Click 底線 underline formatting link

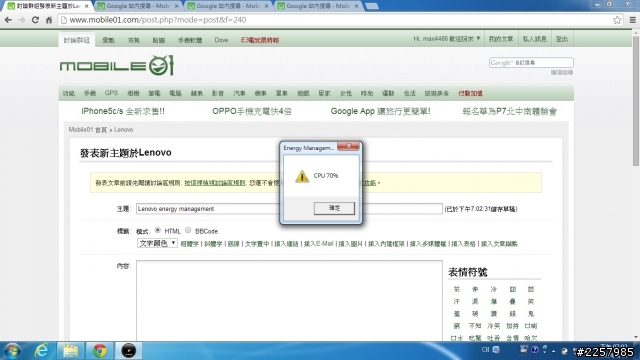pyautogui.click(x=233, y=244)
